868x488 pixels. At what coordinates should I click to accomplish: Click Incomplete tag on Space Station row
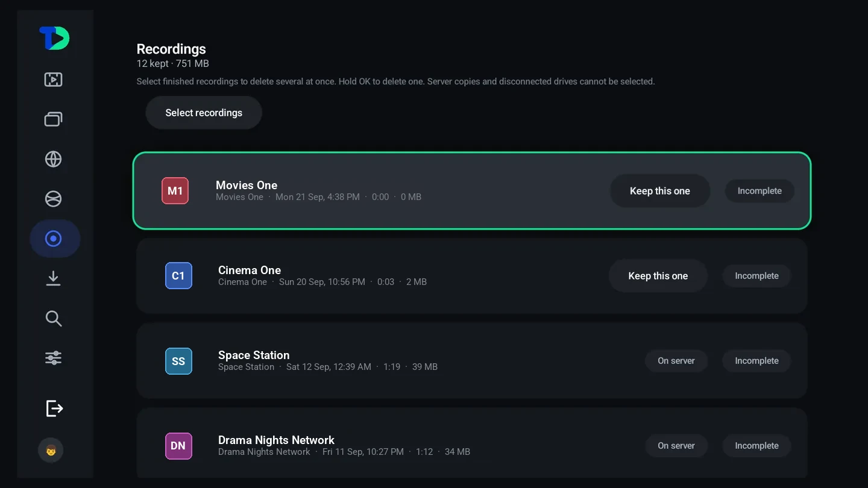point(756,361)
